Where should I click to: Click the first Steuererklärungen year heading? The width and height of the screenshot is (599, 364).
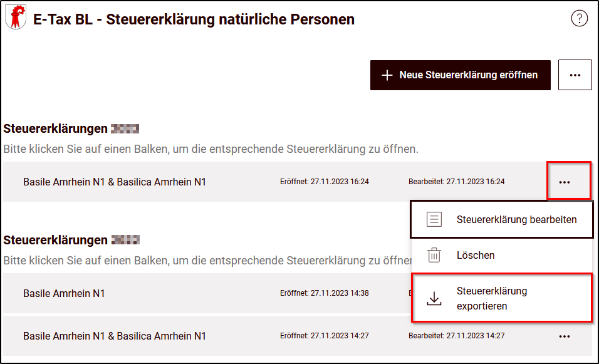(x=71, y=128)
